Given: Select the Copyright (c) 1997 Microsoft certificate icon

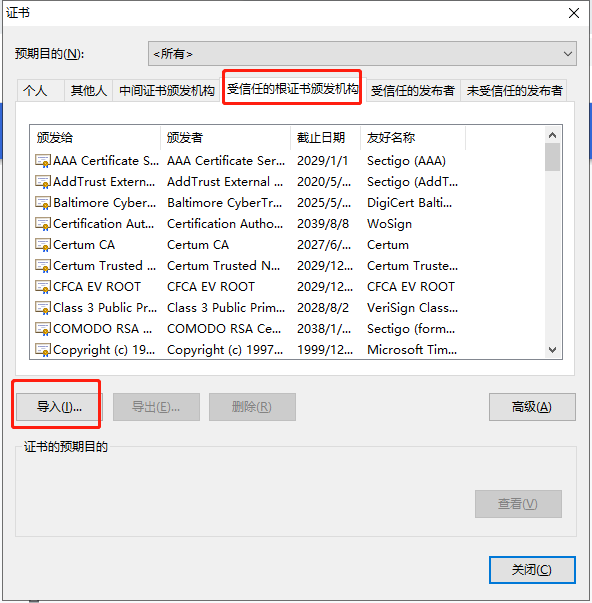Looking at the screenshot, I should tap(43, 350).
